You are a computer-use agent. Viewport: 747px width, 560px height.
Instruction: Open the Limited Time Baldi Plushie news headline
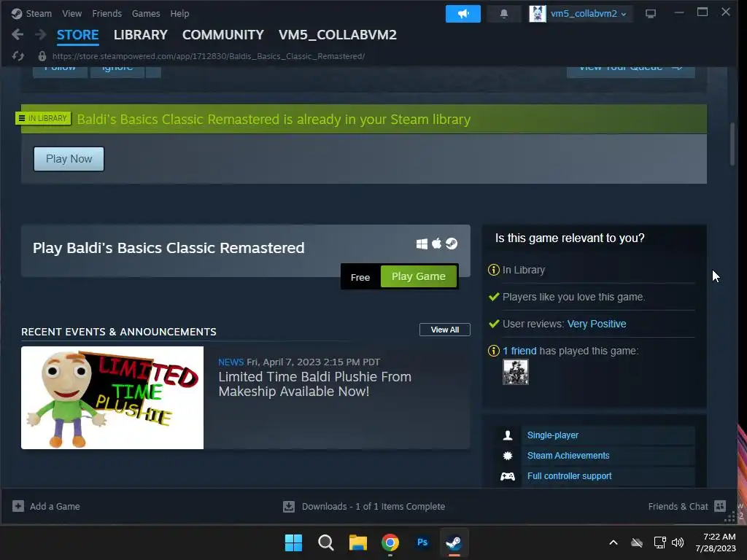click(314, 384)
